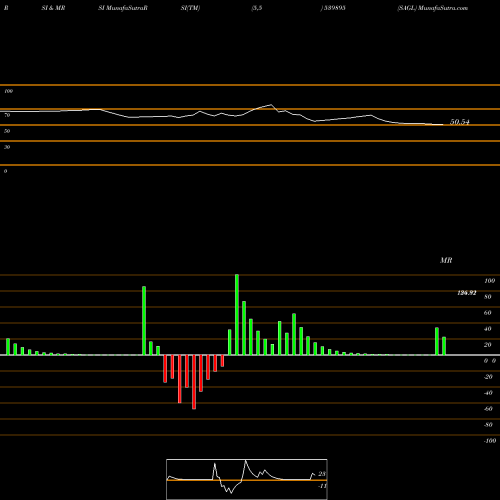Click the header text SI MunafaSutraR
500x500 pixels.
click(123, 8)
